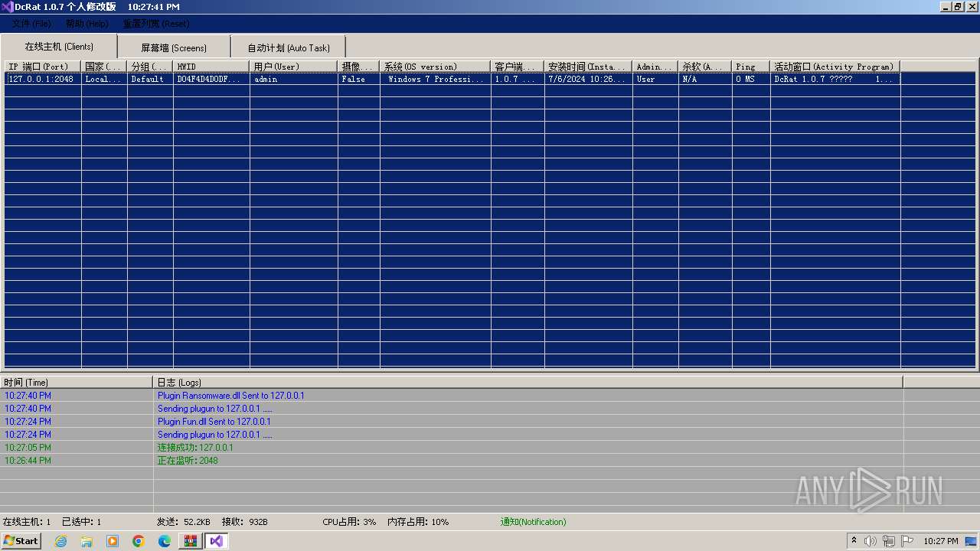Switch to the 屏幕墙 (Screens) tab
This screenshot has width=980, height=551.
pyautogui.click(x=174, y=47)
